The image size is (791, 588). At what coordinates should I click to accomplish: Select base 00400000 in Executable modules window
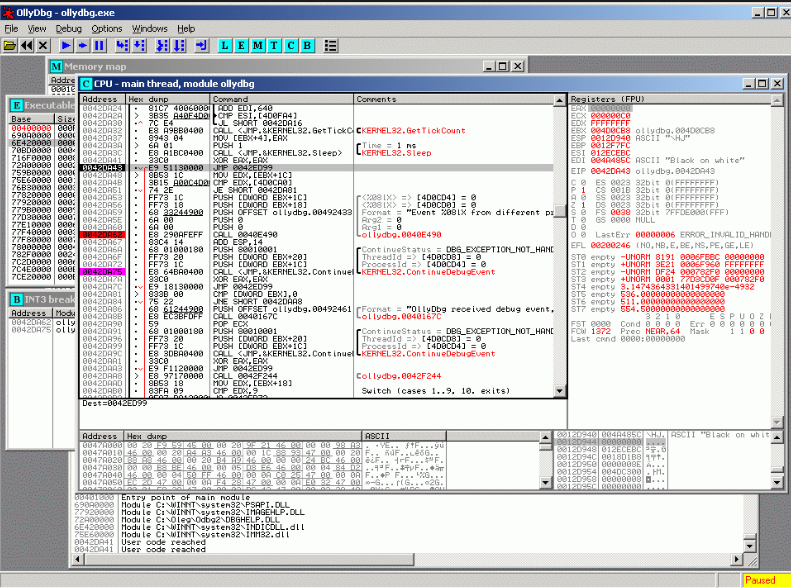coord(31,129)
